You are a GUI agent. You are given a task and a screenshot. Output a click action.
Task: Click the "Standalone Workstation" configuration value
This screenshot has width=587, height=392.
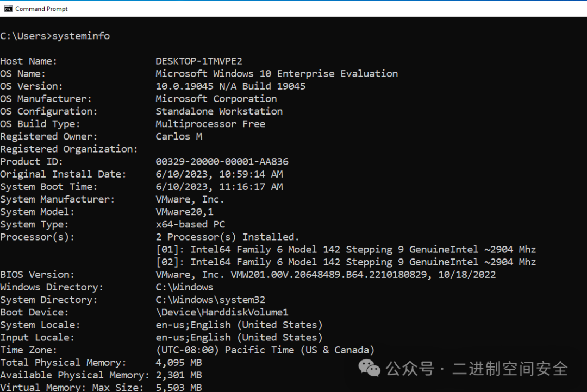coord(219,111)
